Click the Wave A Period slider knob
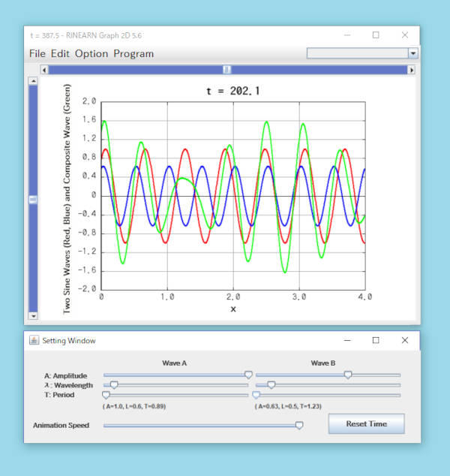Viewport: 450px width, 476px height. 106,395
